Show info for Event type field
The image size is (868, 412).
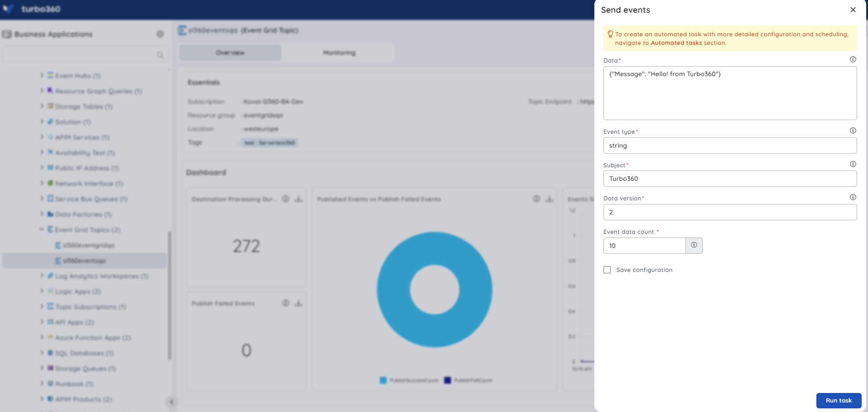tap(853, 131)
